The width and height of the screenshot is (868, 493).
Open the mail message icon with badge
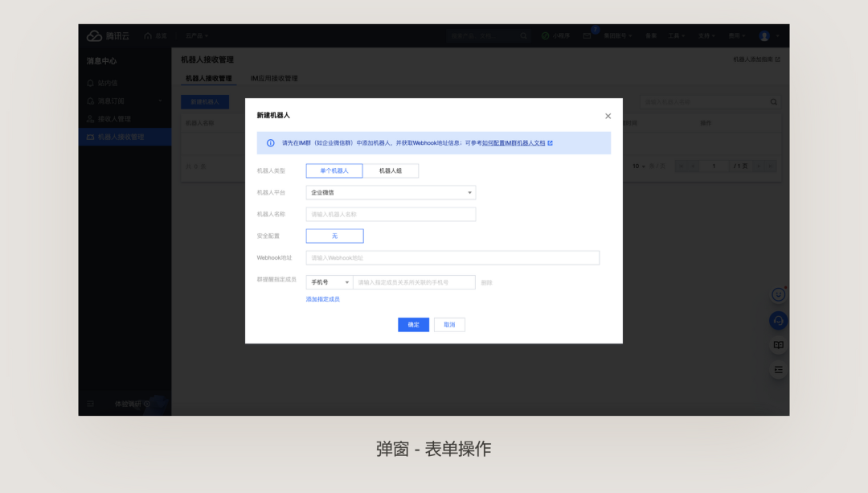588,35
